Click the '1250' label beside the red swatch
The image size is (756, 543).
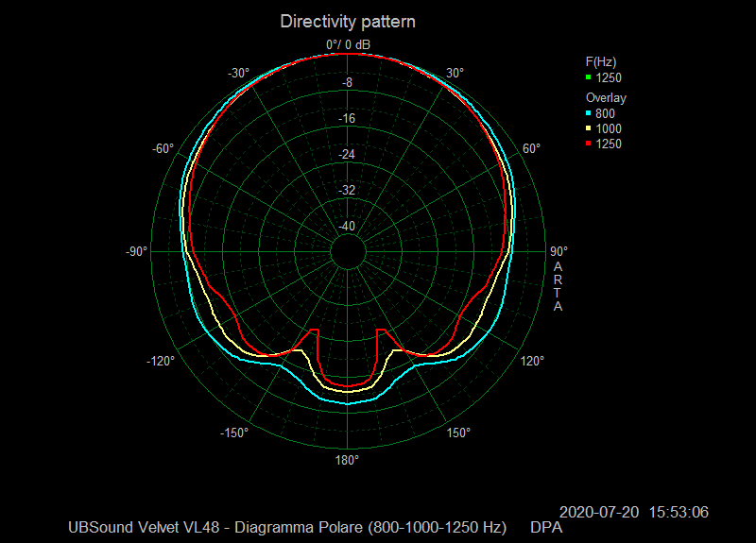pyautogui.click(x=609, y=144)
